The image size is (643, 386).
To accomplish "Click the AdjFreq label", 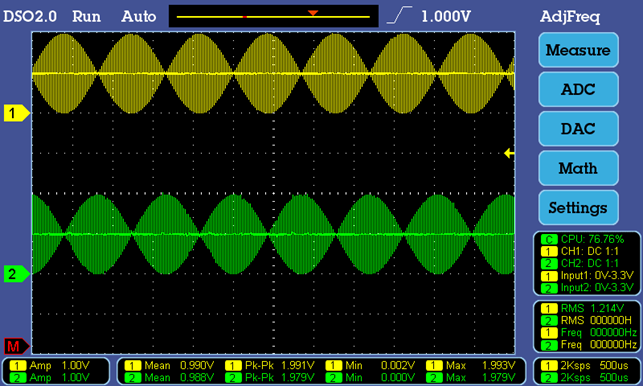I will [x=570, y=17].
